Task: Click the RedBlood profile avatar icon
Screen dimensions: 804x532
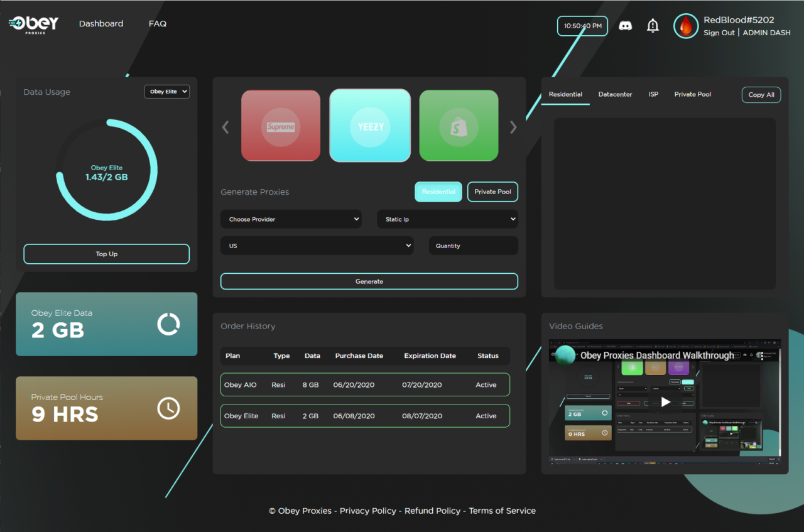Action: pos(686,26)
